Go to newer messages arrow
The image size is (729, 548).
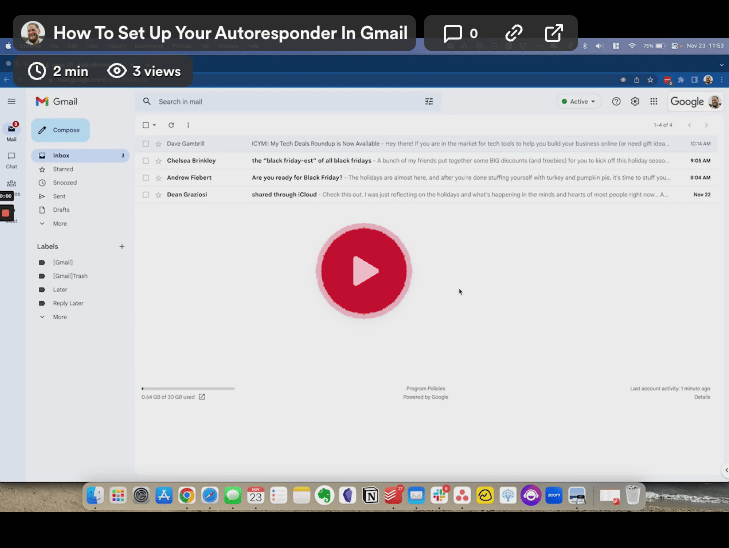point(689,125)
